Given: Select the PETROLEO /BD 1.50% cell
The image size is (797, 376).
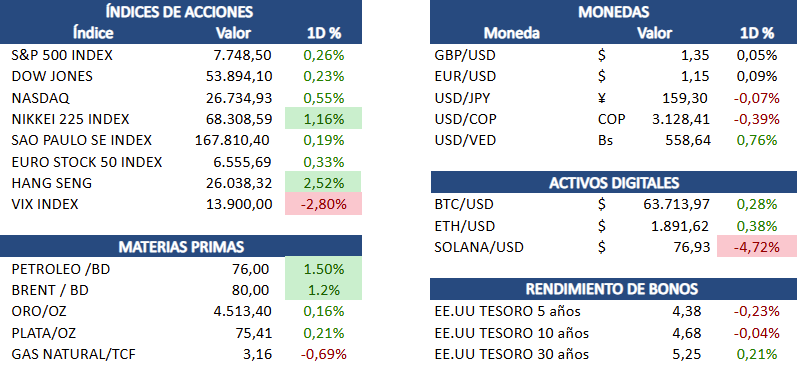Looking at the screenshot, I should (x=323, y=269).
